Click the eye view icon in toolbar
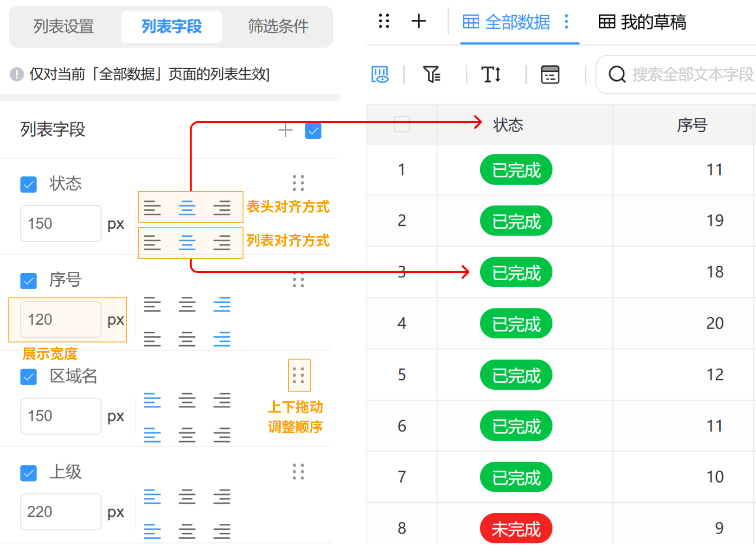The image size is (756, 548). point(380,74)
